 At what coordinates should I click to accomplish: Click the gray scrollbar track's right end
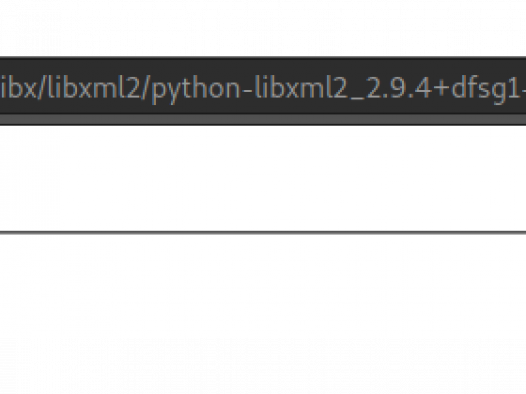click(521, 119)
